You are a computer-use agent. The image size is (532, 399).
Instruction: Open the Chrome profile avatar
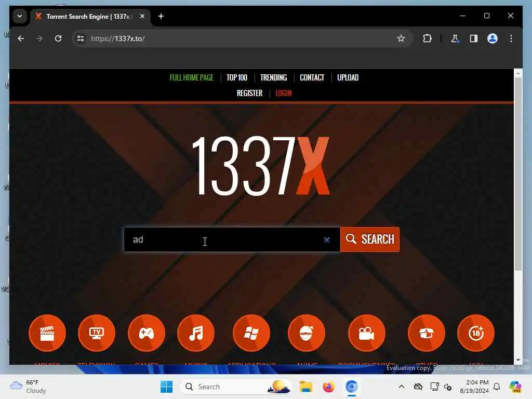(493, 38)
